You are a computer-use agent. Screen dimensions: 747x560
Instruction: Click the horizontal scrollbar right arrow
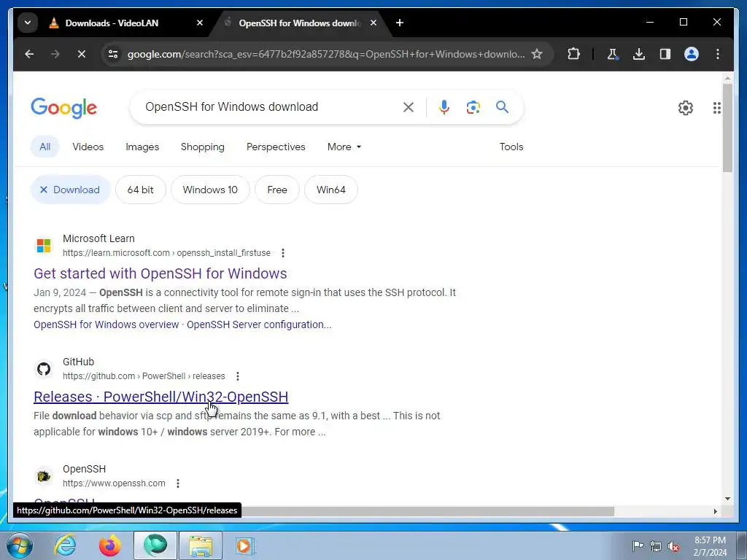(x=715, y=511)
